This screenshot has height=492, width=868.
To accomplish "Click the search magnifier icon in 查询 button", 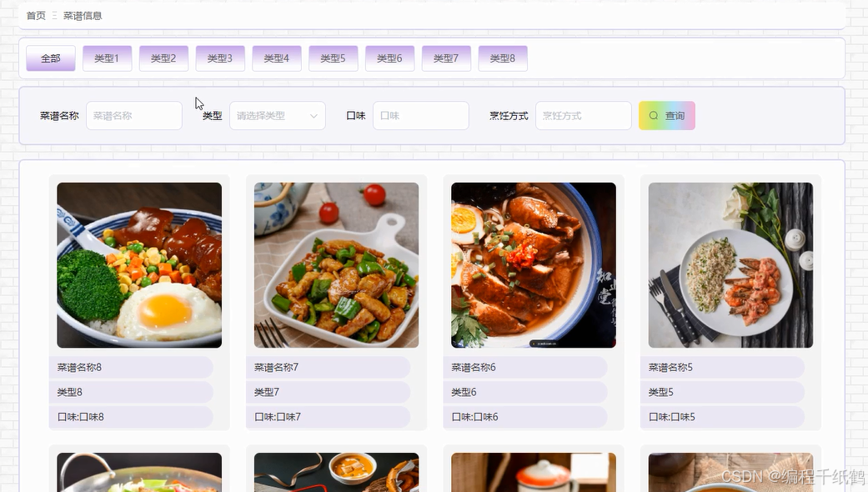I will (x=653, y=116).
